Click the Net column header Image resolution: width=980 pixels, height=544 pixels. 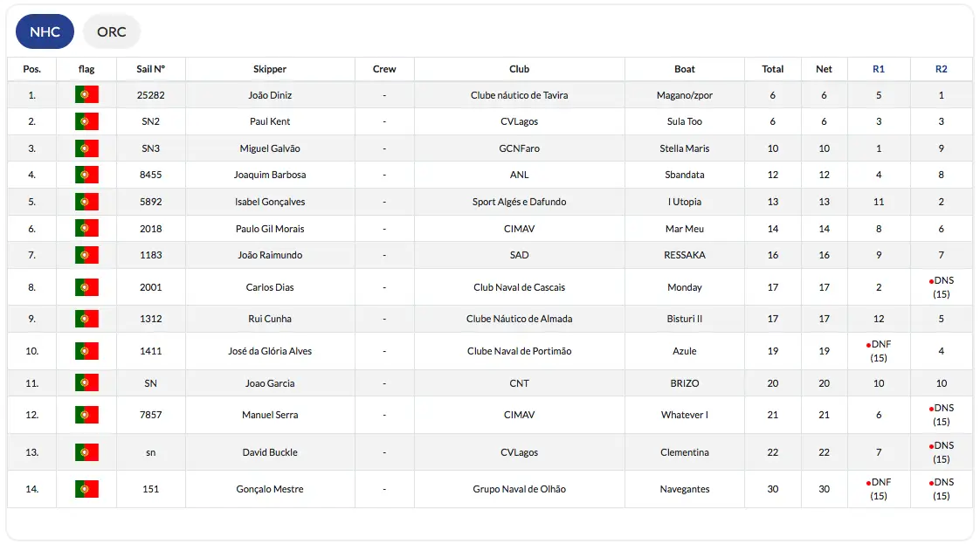click(x=824, y=69)
